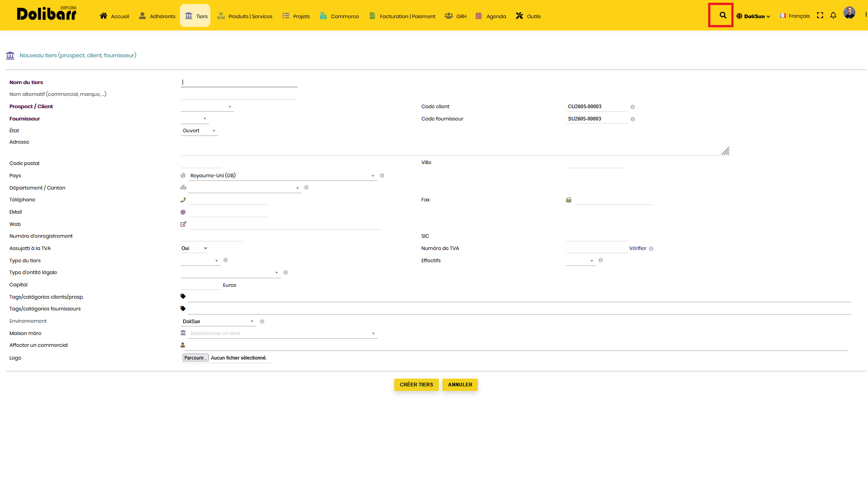Click the Dolibarr logo
The height and width of the screenshot is (490, 868).
click(x=46, y=14)
